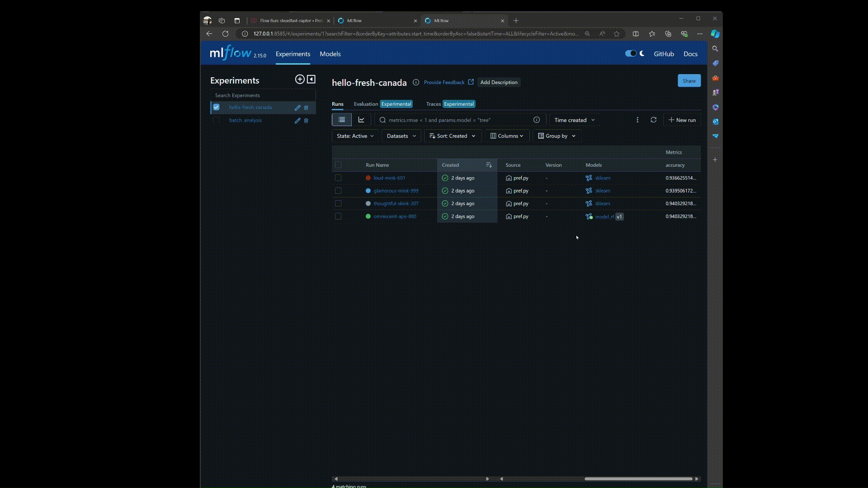
Task: Open the Time created dropdown
Action: click(574, 120)
